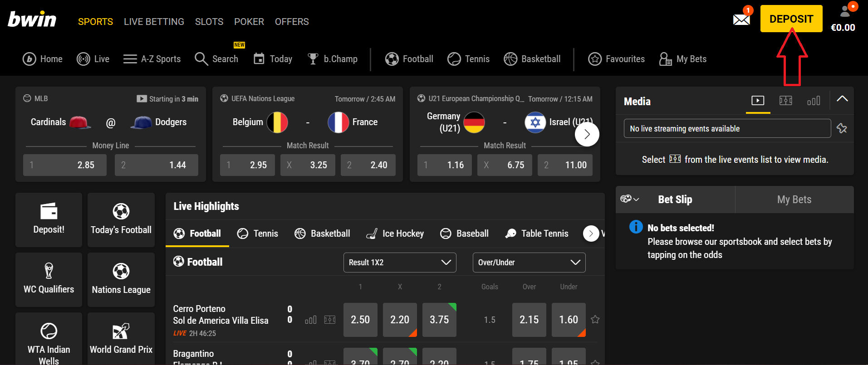Screen dimensions: 868x365
Task: Select Table Tennis tab in Live Highlights
Action: coord(537,234)
